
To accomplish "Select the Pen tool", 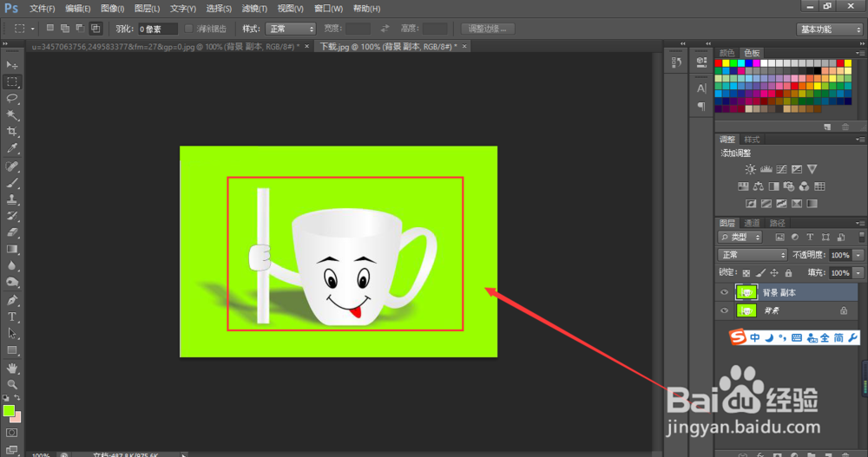I will pos(11,300).
